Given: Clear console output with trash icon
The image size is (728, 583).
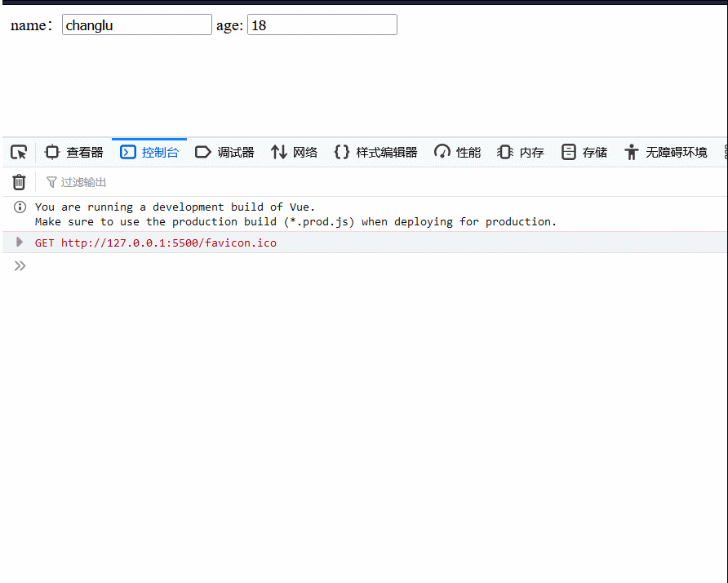Looking at the screenshot, I should coord(19,182).
